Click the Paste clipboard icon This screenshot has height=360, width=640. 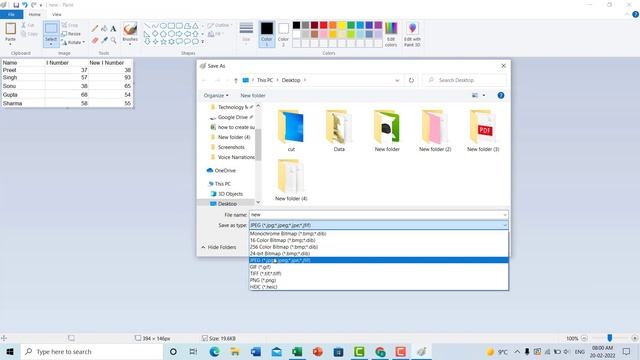(10, 29)
